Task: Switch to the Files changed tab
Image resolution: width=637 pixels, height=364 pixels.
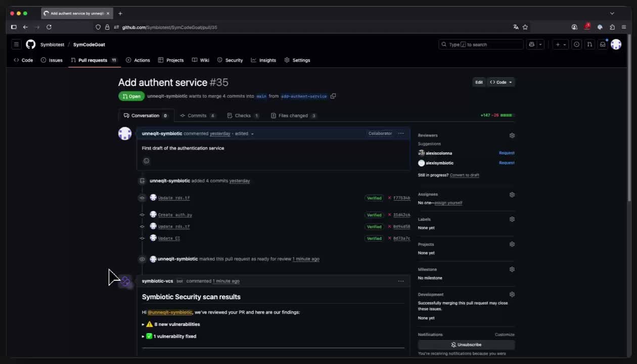Action: tap(294, 116)
